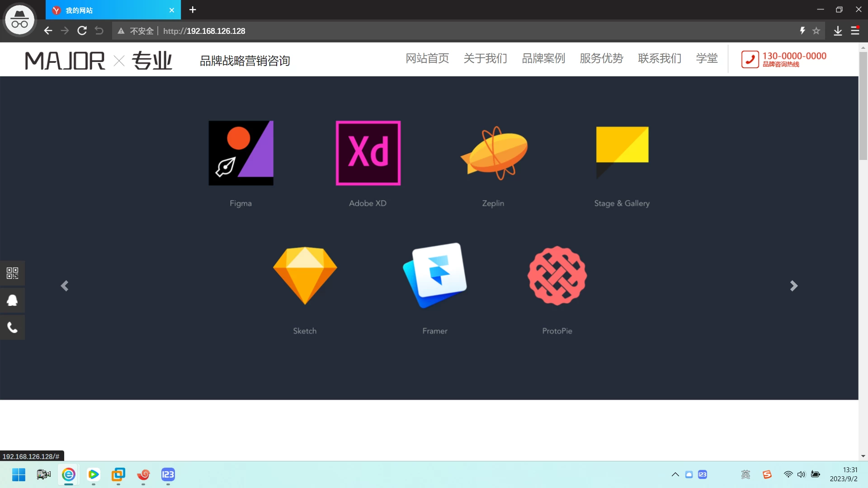
Task: Open the browser downloads panel
Action: pyautogui.click(x=838, y=31)
